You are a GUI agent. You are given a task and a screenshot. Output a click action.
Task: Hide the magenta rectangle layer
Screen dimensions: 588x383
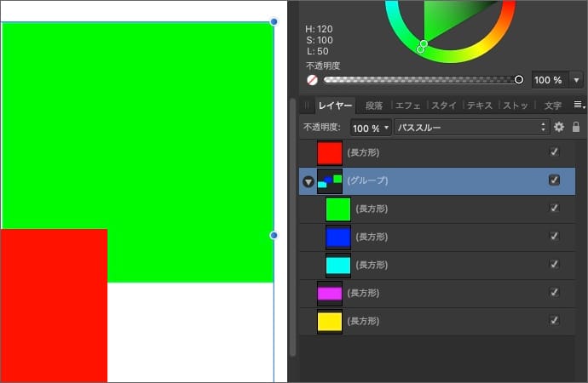click(555, 293)
